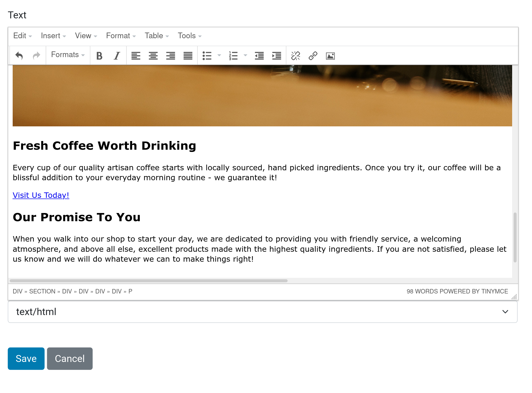The width and height of the screenshot is (532, 393).
Task: Click the editor vertical scrollbar thumb
Action: [x=515, y=237]
